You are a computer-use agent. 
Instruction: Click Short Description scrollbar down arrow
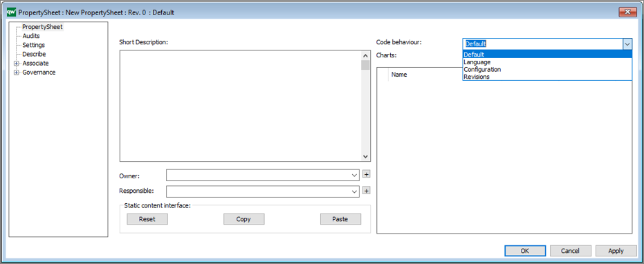pyautogui.click(x=365, y=156)
